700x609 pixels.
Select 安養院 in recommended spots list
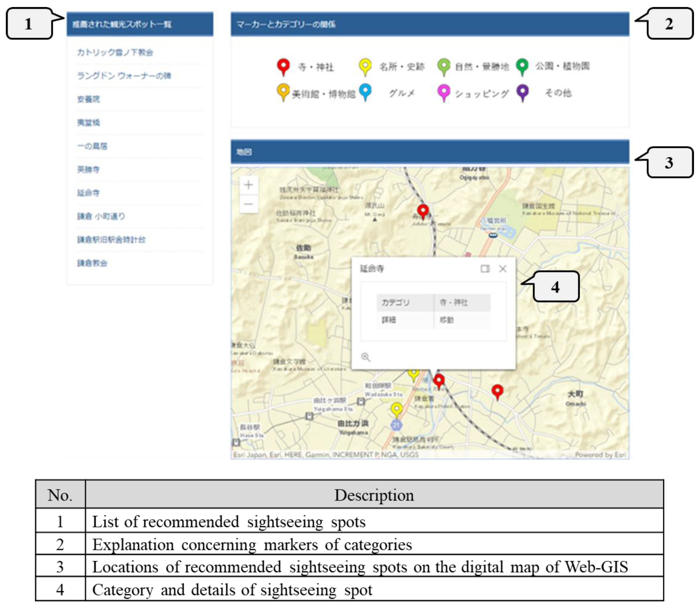click(x=88, y=99)
